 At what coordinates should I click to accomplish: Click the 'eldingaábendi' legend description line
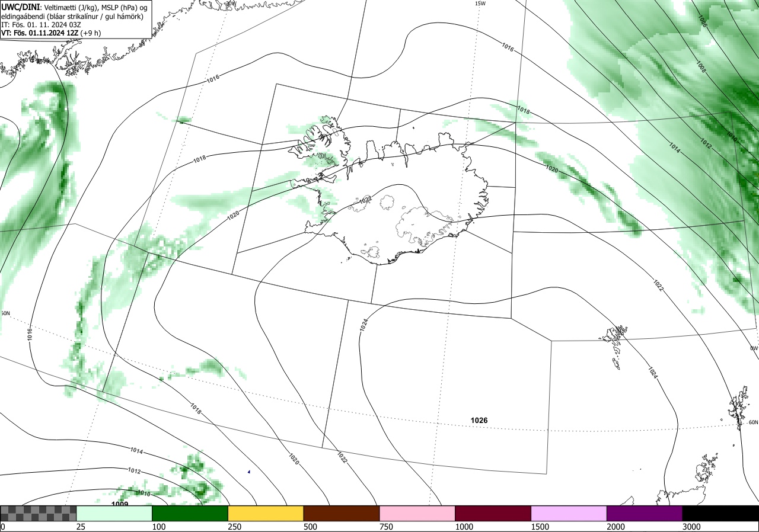coord(72,17)
